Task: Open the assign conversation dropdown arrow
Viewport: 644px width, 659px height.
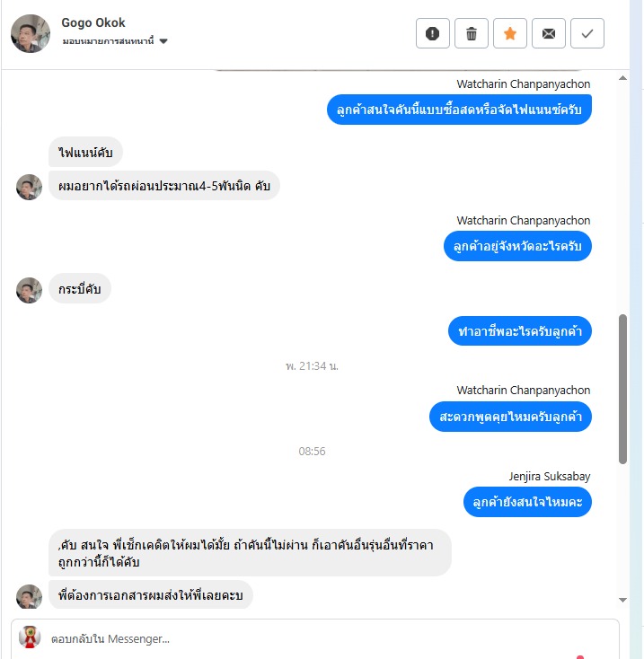Action: [x=163, y=41]
